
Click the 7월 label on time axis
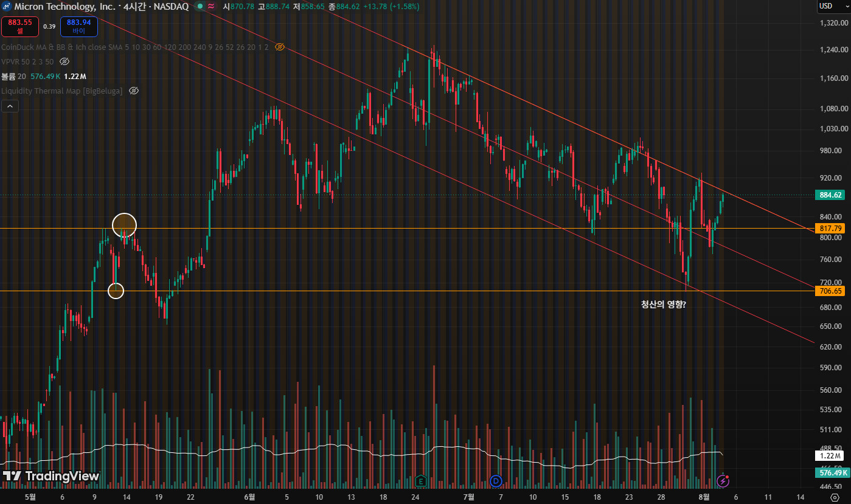(x=469, y=497)
